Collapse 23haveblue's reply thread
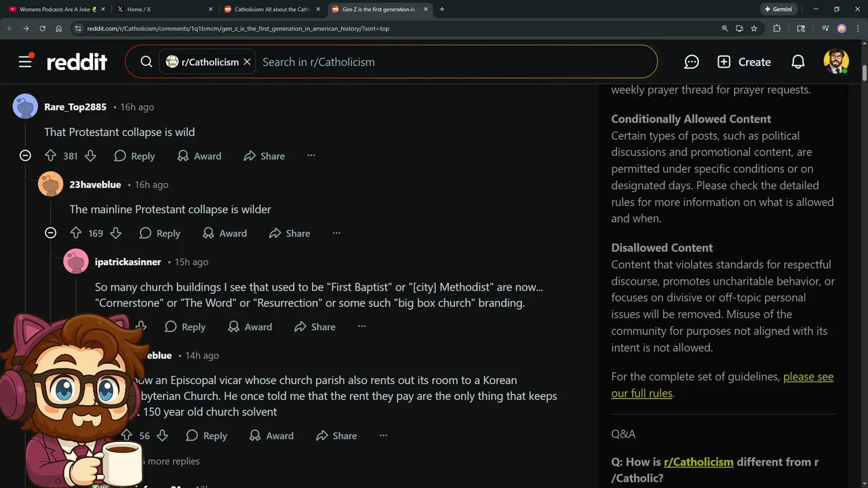Screen dimensions: 868x488 tap(50, 233)
